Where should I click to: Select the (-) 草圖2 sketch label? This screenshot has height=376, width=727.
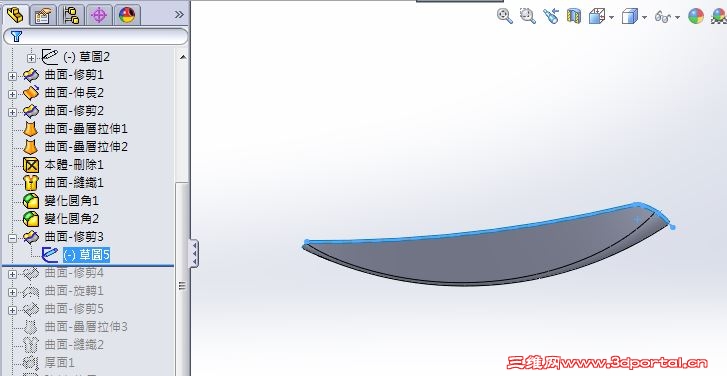click(86, 57)
